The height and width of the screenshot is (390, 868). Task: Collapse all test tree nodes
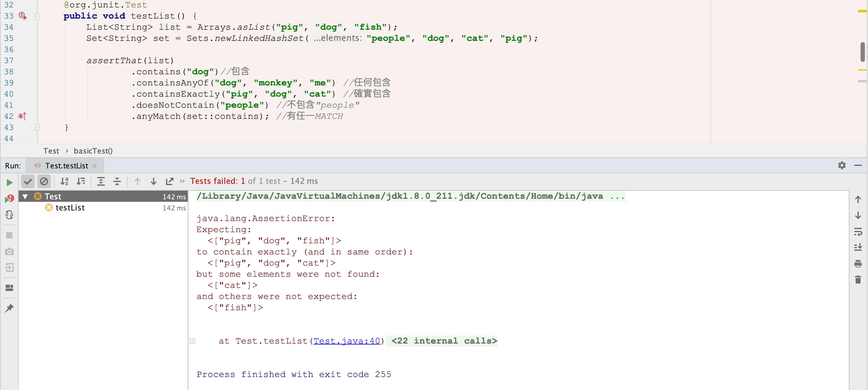117,181
